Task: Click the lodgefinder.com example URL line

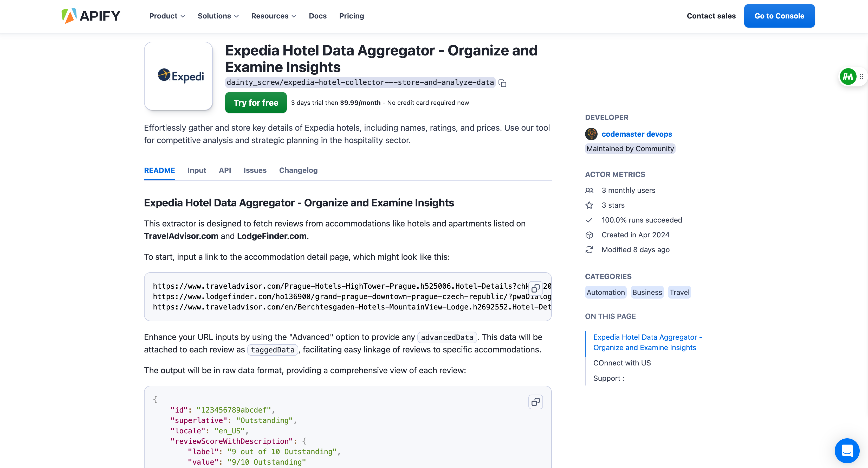Action: pyautogui.click(x=352, y=296)
